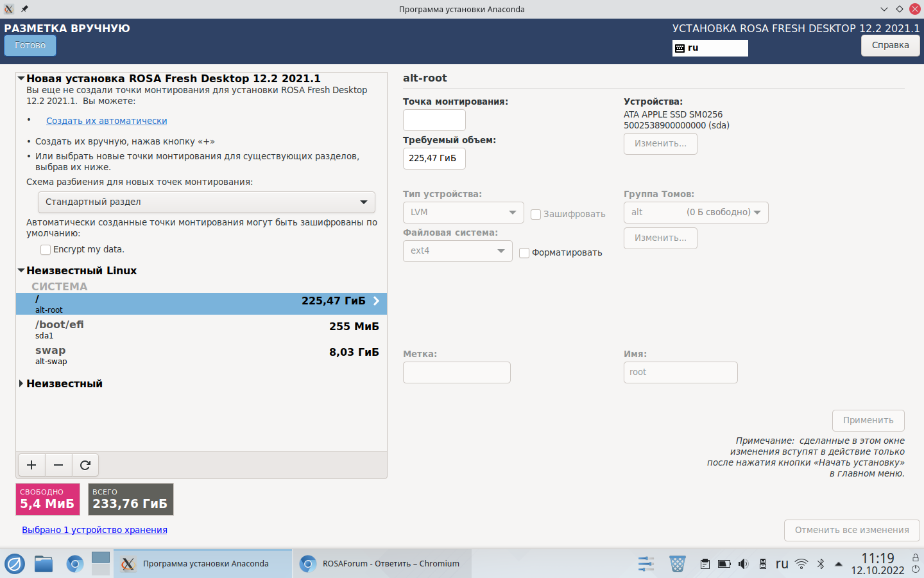The height and width of the screenshot is (578, 924).
Task: Open the trash bin in the taskbar
Action: point(677,564)
